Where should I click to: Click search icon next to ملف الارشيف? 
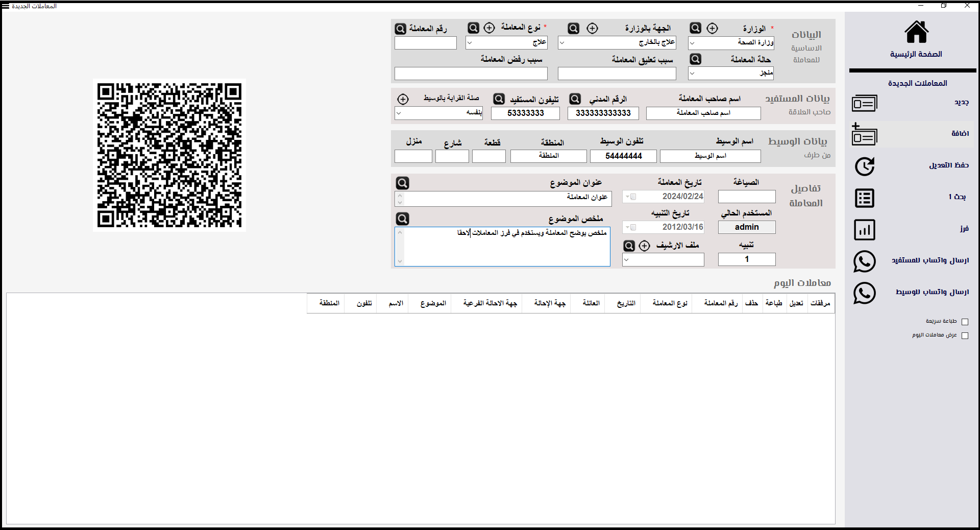click(x=629, y=246)
